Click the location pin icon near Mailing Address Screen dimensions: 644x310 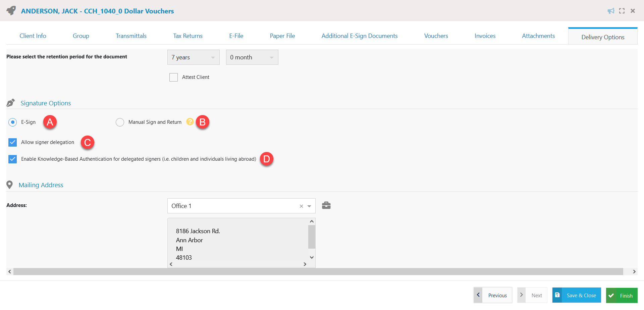pyautogui.click(x=9, y=185)
